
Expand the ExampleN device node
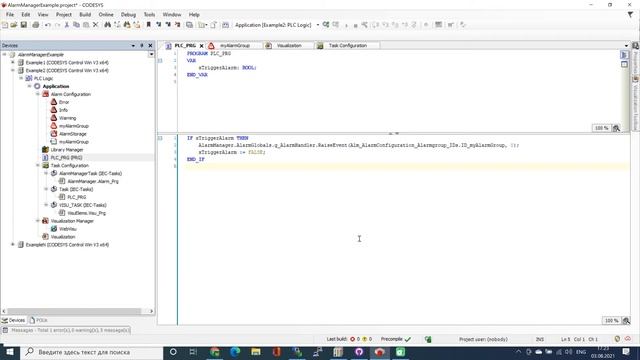[13, 244]
